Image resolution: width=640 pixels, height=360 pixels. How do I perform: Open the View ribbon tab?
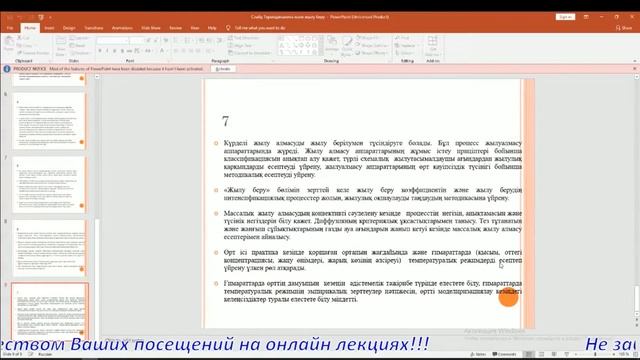coord(195,28)
